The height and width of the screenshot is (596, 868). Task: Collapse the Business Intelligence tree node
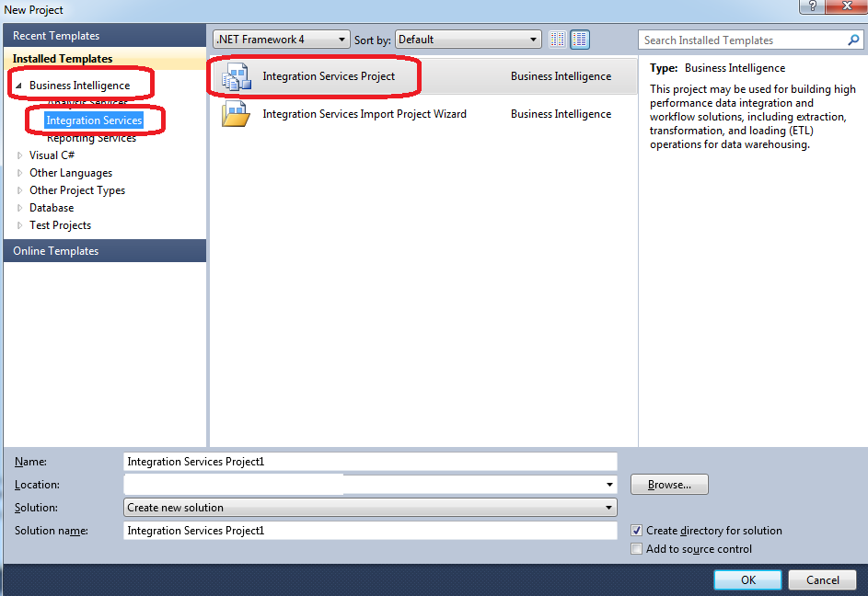[x=18, y=86]
